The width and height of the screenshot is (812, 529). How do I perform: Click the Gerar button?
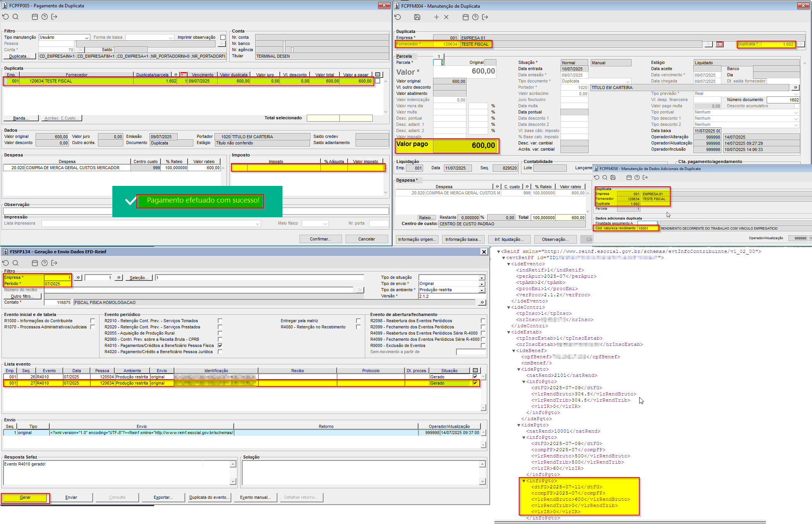click(25, 498)
